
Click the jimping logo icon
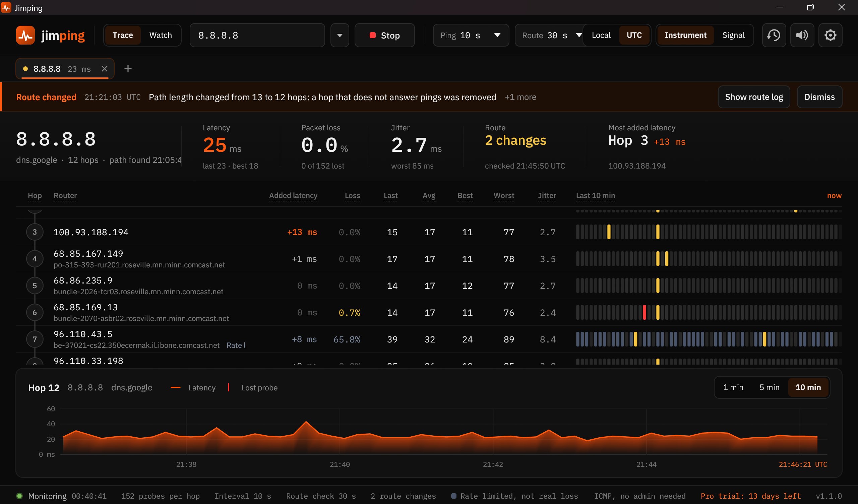pyautogui.click(x=25, y=35)
